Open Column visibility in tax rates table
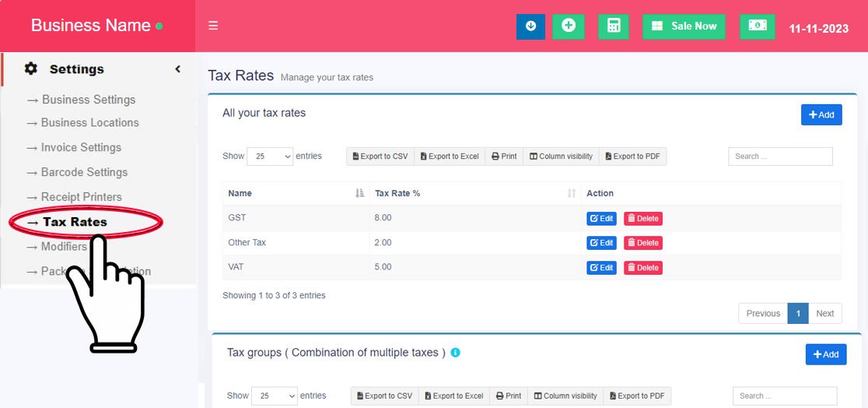The image size is (868, 408). coord(561,157)
